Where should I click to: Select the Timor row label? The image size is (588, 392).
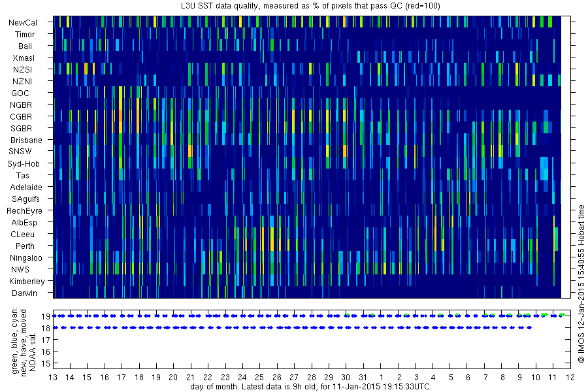point(25,35)
